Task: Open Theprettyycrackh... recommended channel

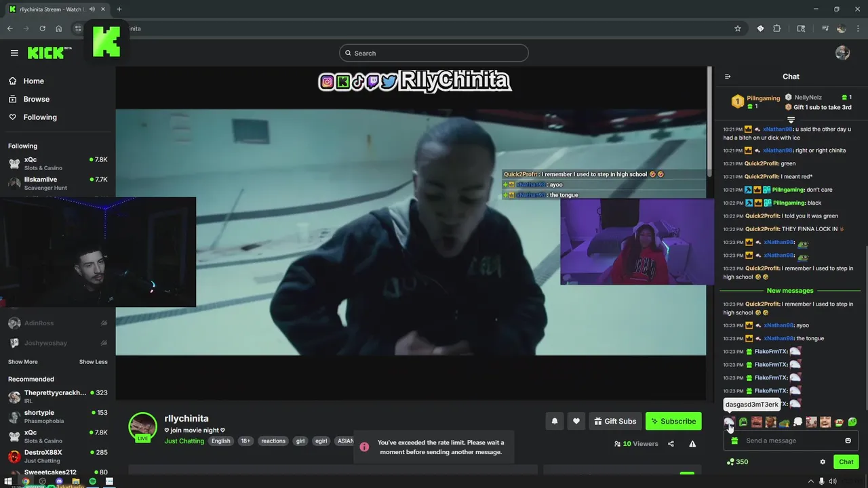Action: click(x=58, y=396)
